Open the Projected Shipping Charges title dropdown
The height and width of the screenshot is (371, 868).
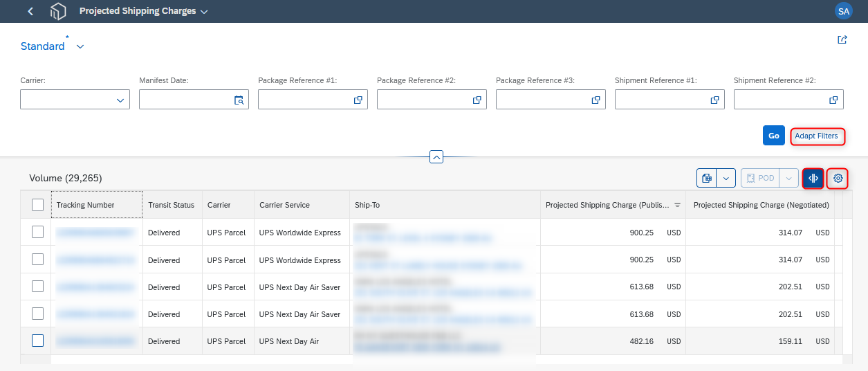point(204,12)
